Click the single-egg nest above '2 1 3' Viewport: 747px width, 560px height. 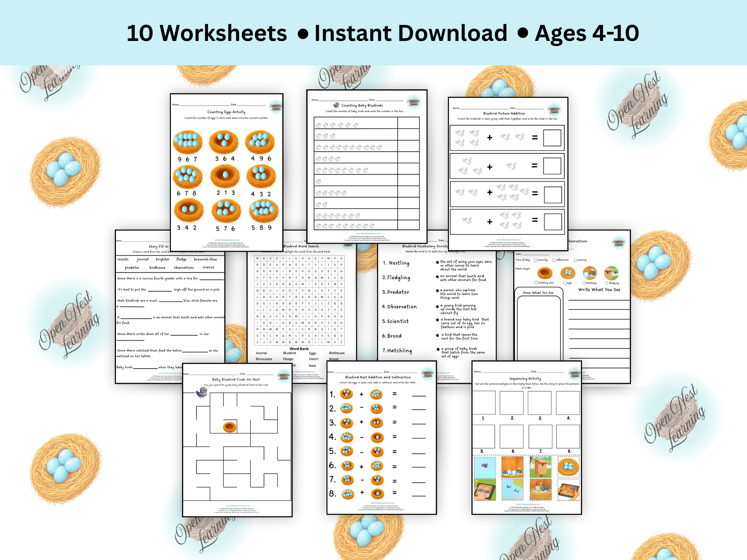225,176
